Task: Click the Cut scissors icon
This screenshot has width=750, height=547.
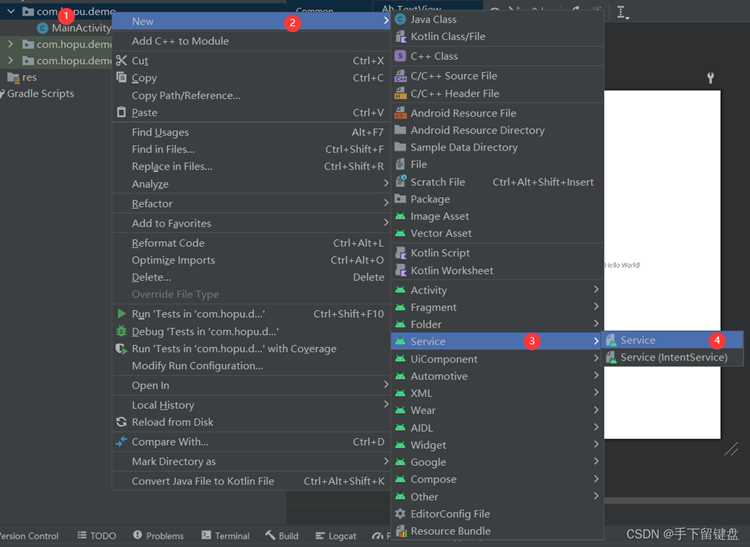Action: 121,60
